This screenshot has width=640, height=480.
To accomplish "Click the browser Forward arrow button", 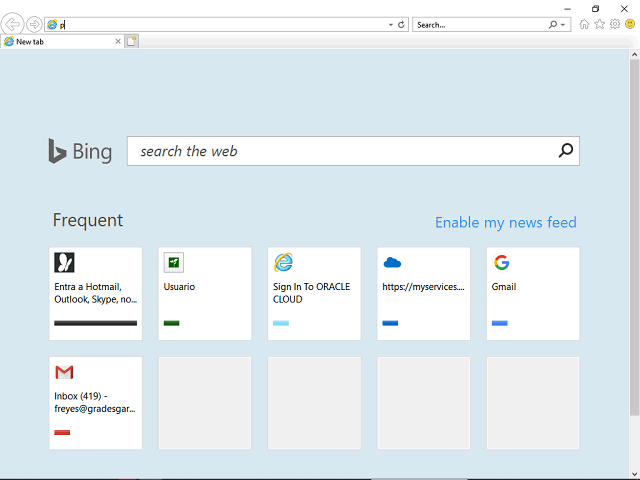I will (x=34, y=24).
